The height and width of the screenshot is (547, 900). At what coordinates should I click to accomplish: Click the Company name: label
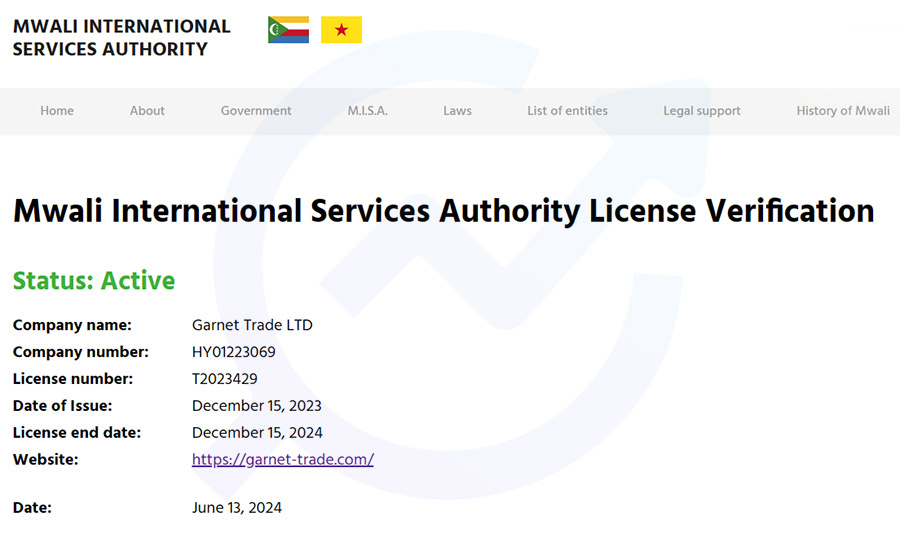pyautogui.click(x=72, y=325)
